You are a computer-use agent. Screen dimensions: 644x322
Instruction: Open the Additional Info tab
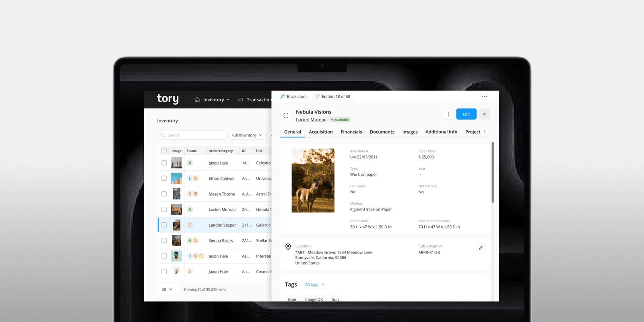441,132
